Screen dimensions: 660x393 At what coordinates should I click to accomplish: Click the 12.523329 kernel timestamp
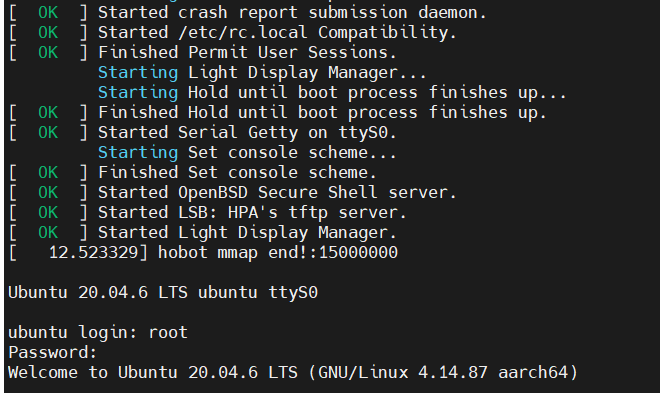pyautogui.click(x=93, y=252)
